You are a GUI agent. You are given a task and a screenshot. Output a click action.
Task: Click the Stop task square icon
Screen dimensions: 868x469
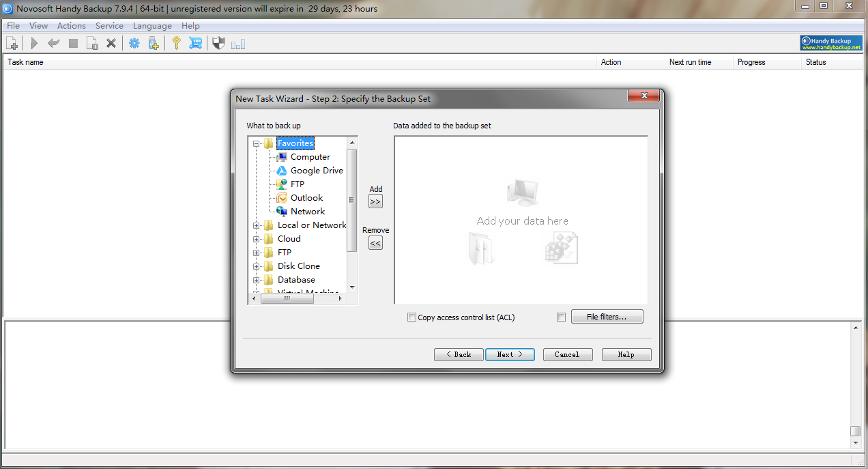(73, 44)
